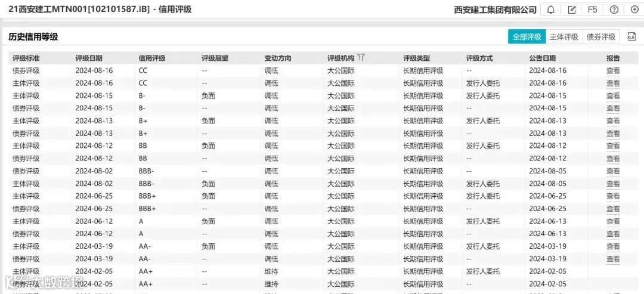Select rating AA+ in 主体评级 2024-02-05 row
Screen dimensions: 644x294
146,271
